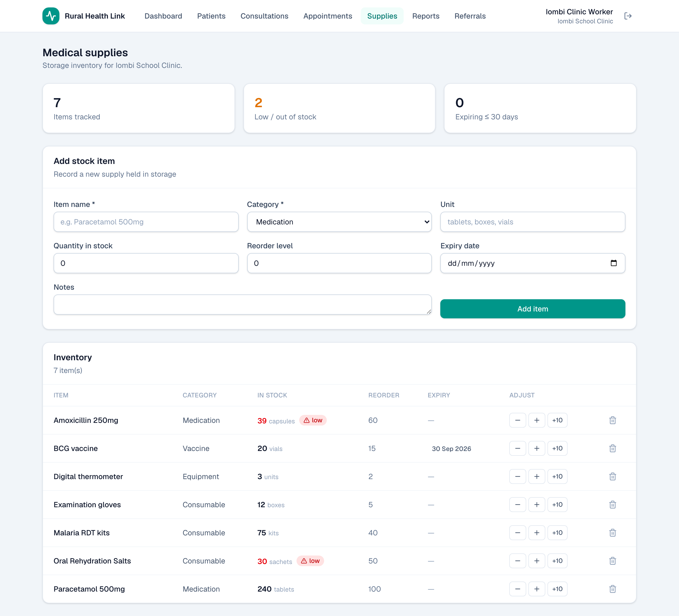
Task: Click the logout icon beside Iombi Clinic Worker
Action: (628, 16)
